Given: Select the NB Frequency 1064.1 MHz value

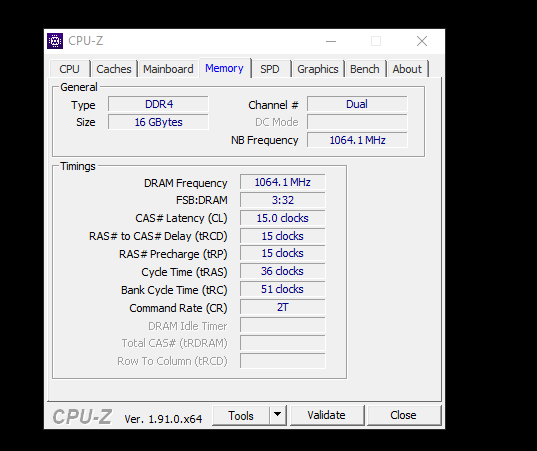Looking at the screenshot, I should pyautogui.click(x=357, y=140).
